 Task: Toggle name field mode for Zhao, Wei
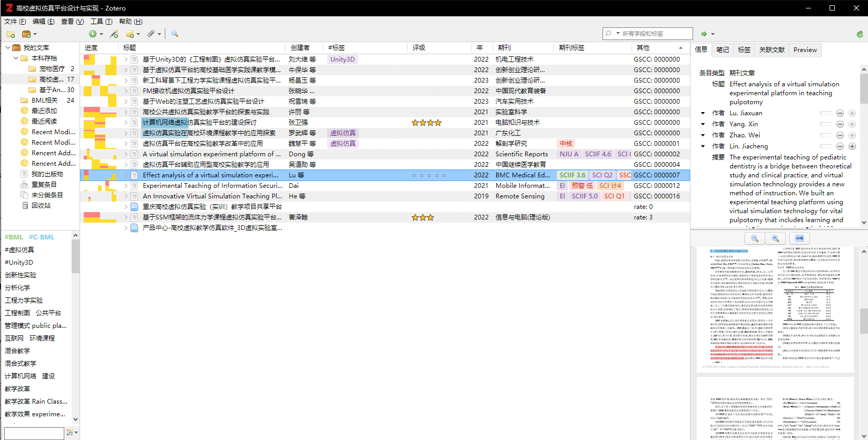point(825,135)
